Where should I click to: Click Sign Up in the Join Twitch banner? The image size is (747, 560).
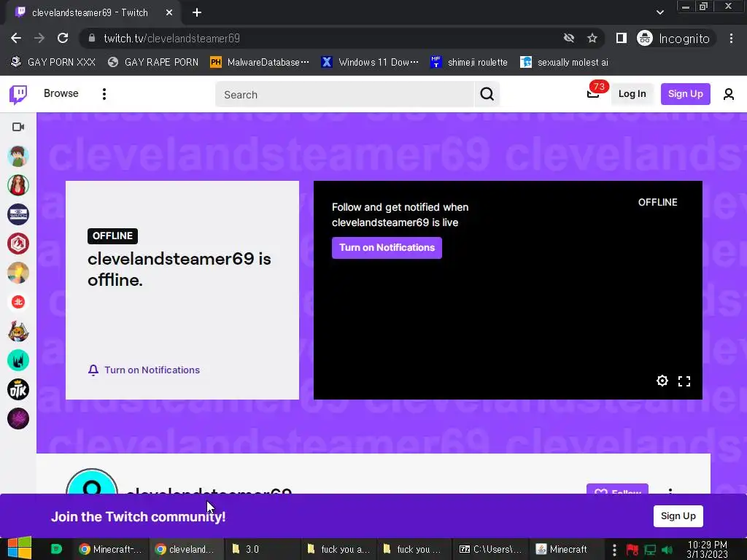[x=678, y=516]
